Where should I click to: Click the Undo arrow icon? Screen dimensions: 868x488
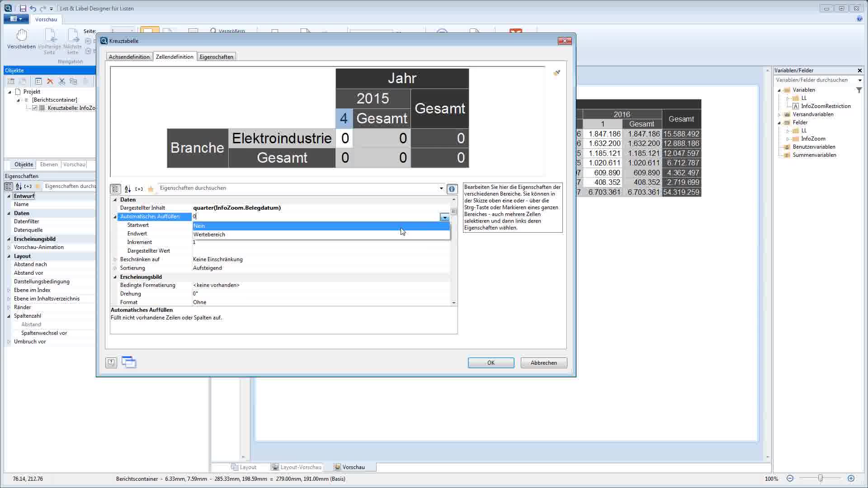33,8
